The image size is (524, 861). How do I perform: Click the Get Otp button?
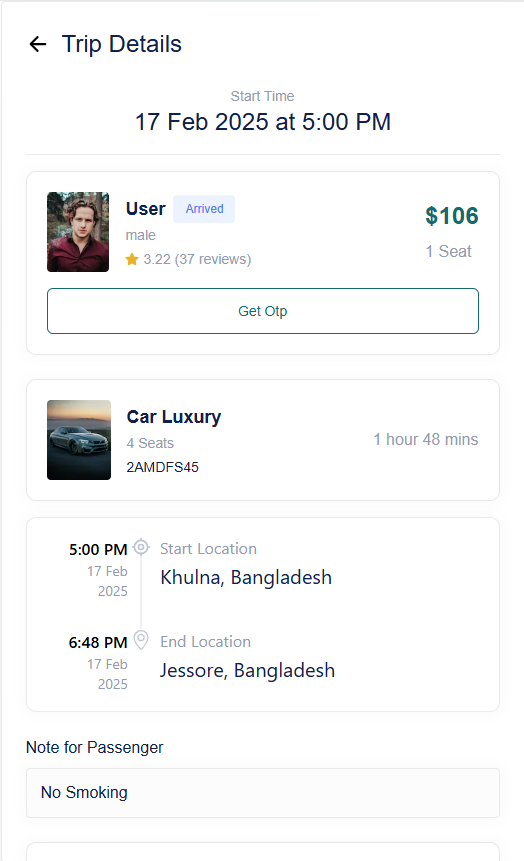point(263,311)
